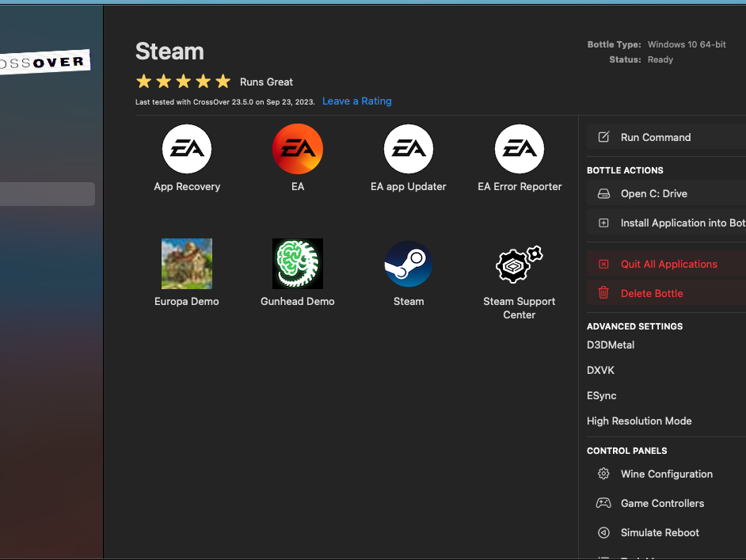Choose Install Application into Bottle

(666, 223)
